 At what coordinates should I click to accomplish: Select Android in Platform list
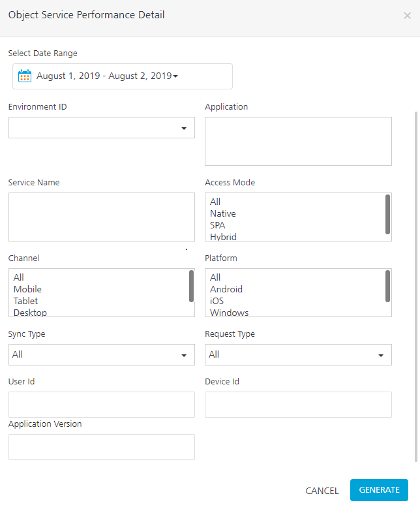226,289
